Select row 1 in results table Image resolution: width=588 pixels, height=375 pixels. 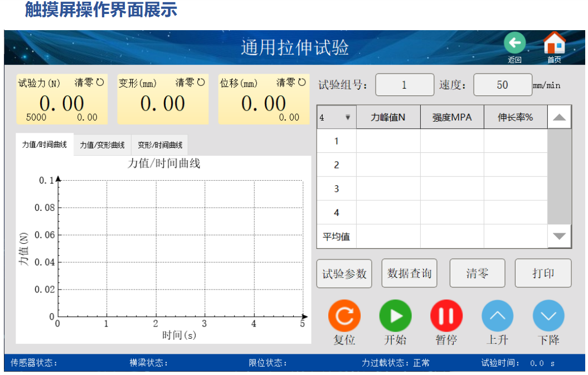[x=433, y=141]
